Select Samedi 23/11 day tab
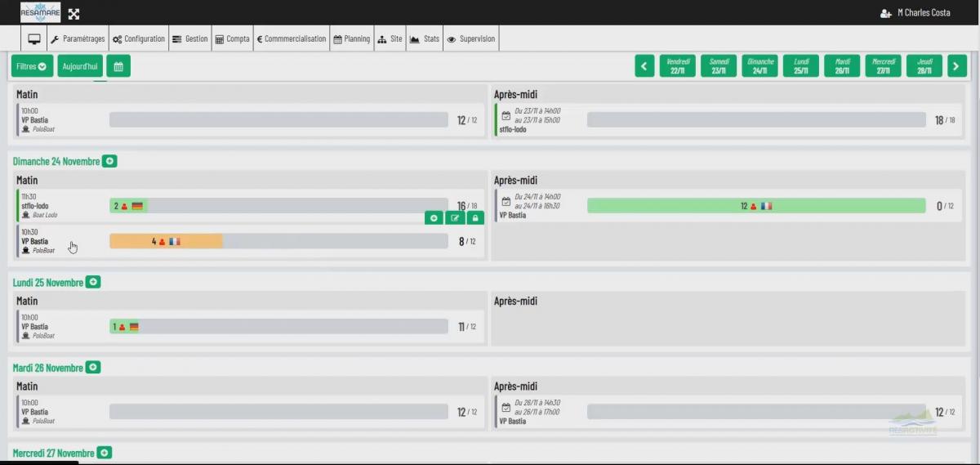Viewport: 980px width, 465px height. click(x=719, y=66)
